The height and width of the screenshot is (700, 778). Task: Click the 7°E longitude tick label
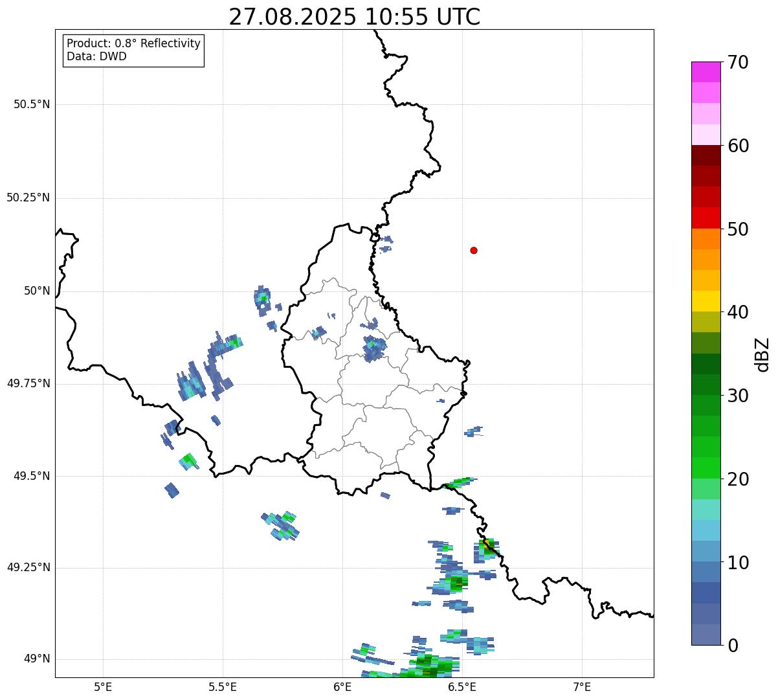582,686
